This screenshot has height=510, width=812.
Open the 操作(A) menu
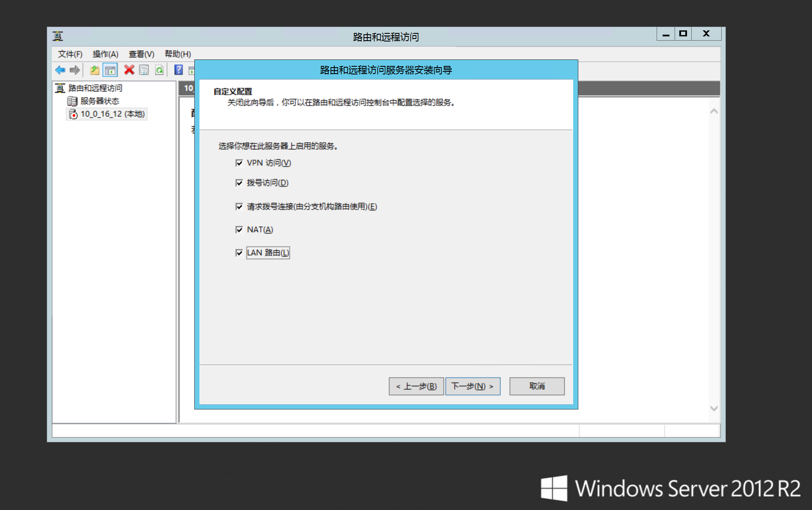coord(105,54)
